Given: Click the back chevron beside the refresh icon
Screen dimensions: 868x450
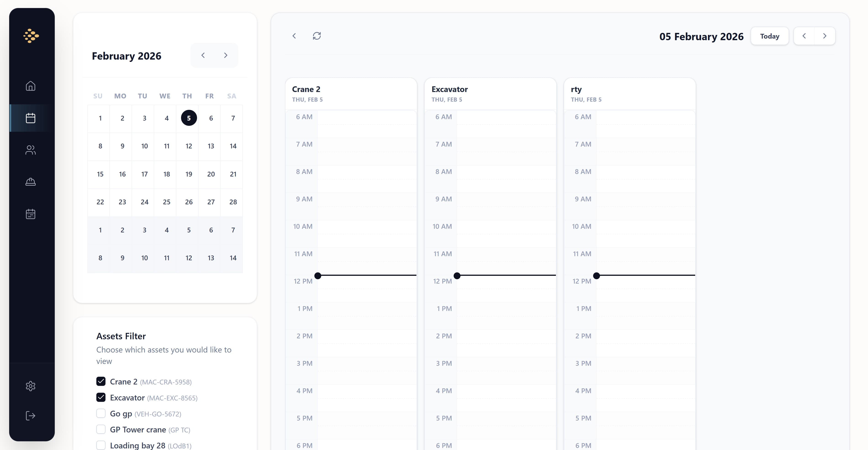Looking at the screenshot, I should pos(294,36).
